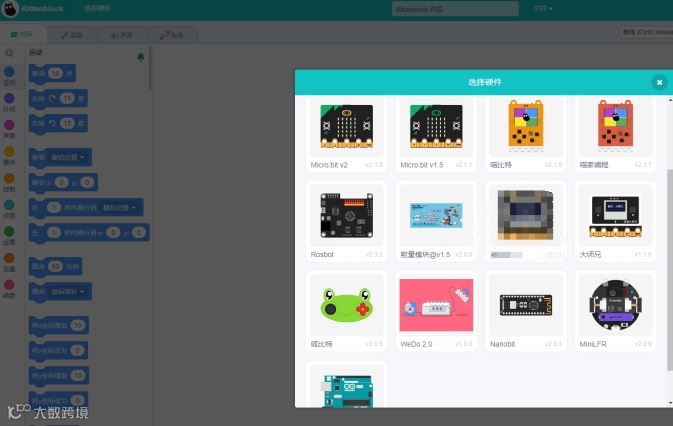Screen dimensions: 673x426
Task: Click the 移动 10 步 block
Action: pyautogui.click(x=52, y=74)
